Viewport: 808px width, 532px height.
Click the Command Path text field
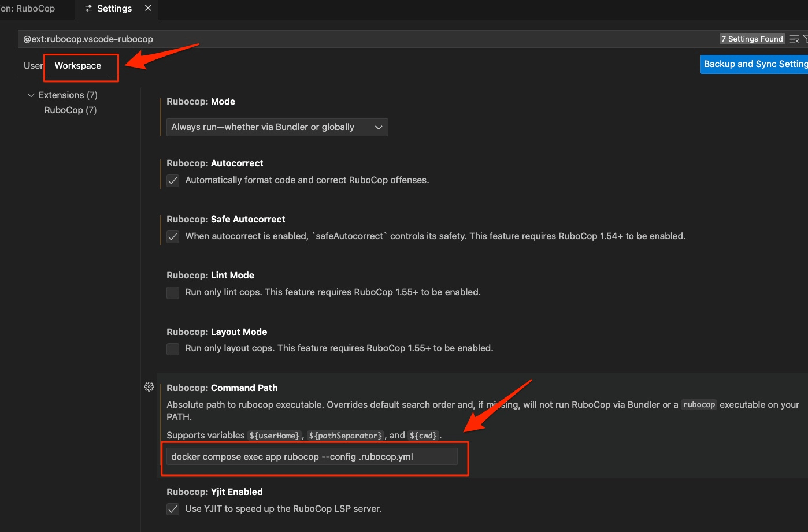(x=312, y=456)
